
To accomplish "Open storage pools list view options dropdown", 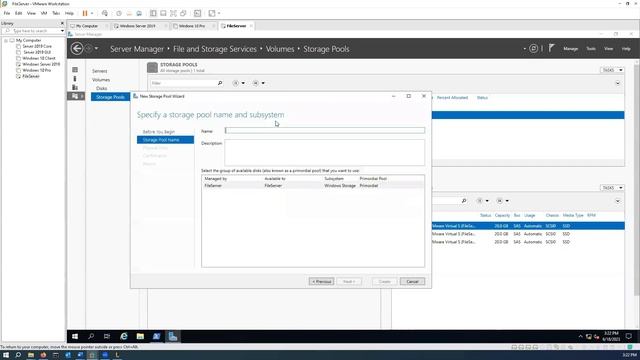I will pyautogui.click(x=238, y=83).
